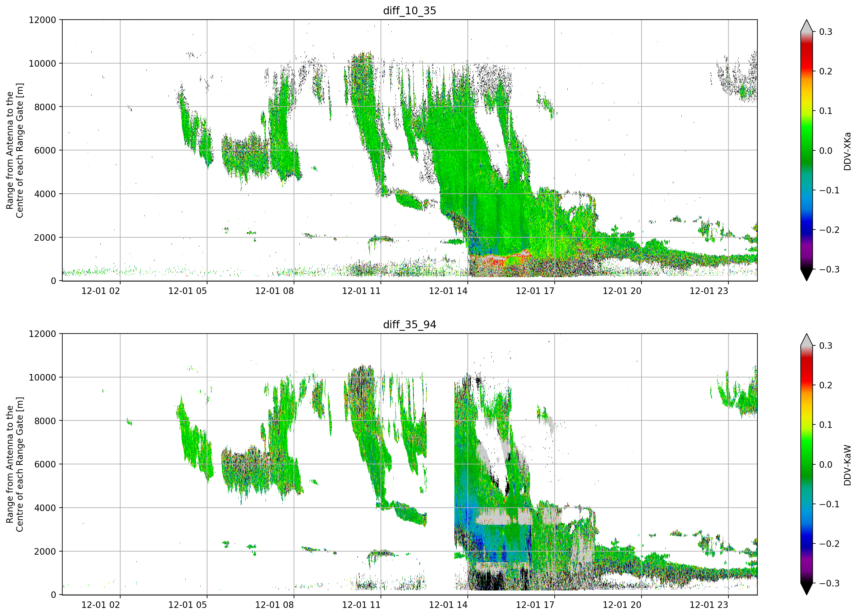Click '−0.3' tick on the DDV-KaW colorbar
The image size is (858, 616).
tap(829, 583)
